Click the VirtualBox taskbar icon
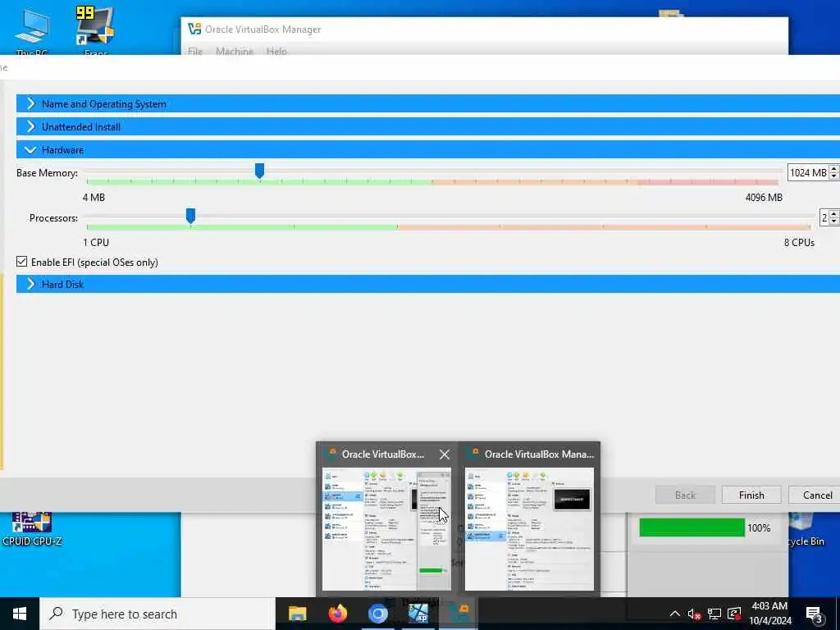The image size is (840, 630). [459, 614]
